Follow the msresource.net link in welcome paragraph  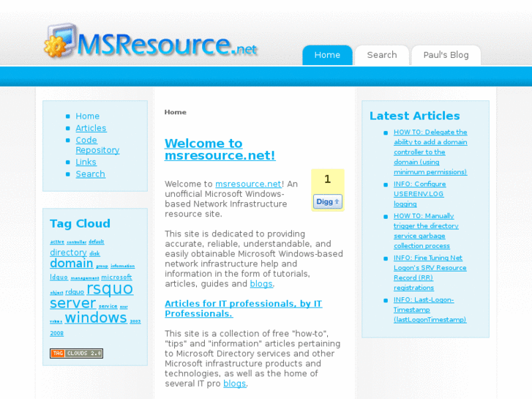[x=248, y=184]
